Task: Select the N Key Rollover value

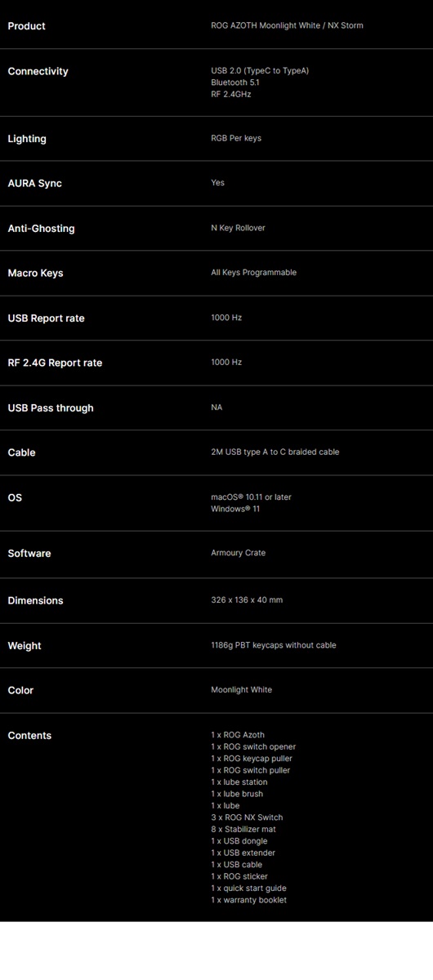Action: (x=238, y=228)
